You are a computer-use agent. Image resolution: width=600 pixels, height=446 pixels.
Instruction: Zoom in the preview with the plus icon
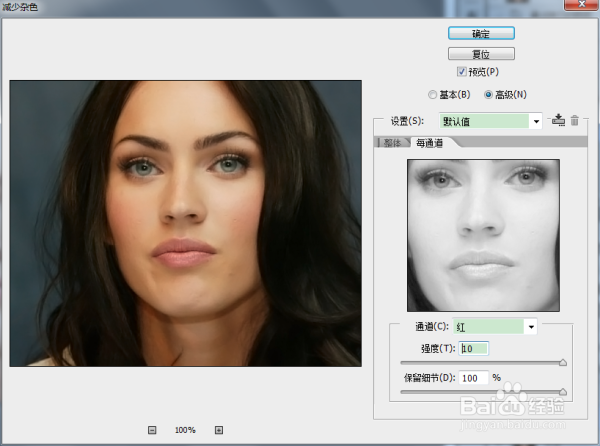coord(219,430)
